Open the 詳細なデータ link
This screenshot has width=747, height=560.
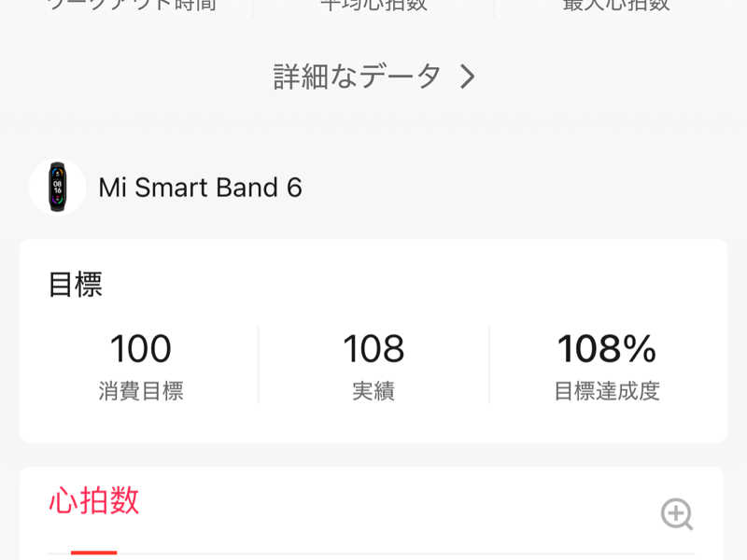358,77
